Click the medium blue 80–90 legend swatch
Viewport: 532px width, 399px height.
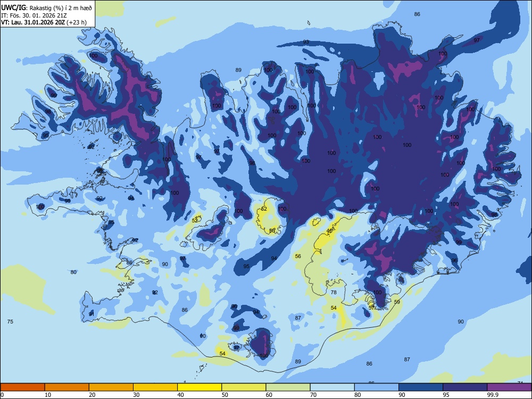[376, 387]
